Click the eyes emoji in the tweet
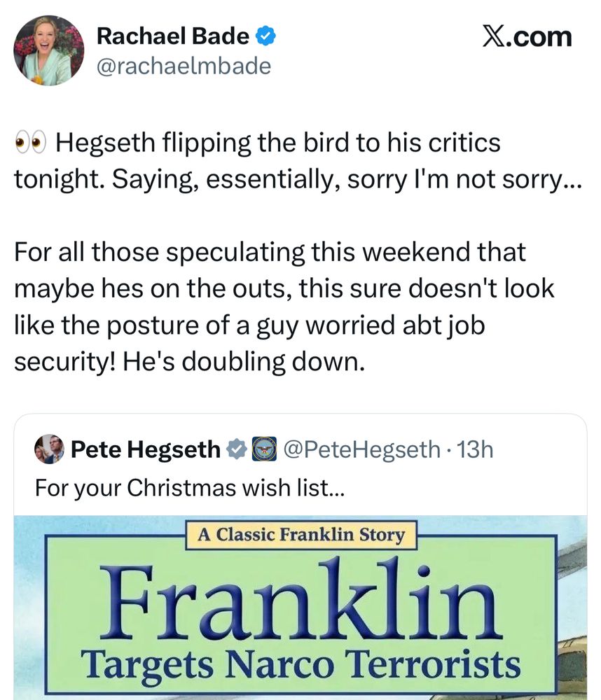This screenshot has height=700, width=601. pyautogui.click(x=30, y=143)
